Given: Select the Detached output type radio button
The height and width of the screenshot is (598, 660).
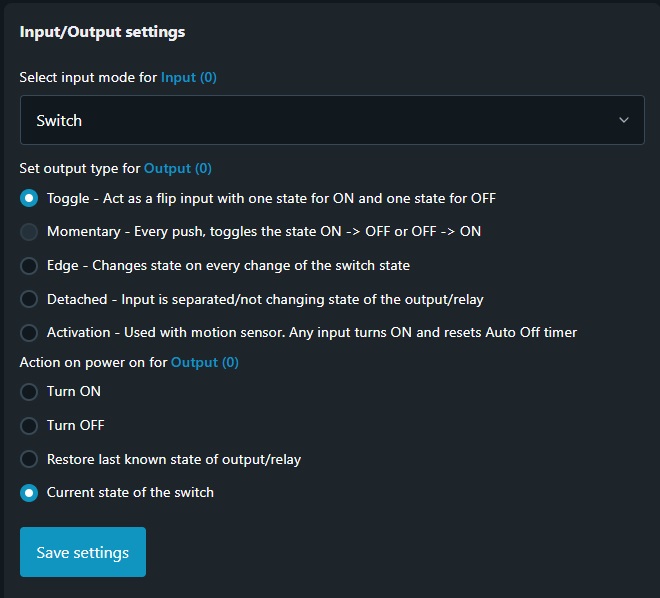Looking at the screenshot, I should (29, 299).
